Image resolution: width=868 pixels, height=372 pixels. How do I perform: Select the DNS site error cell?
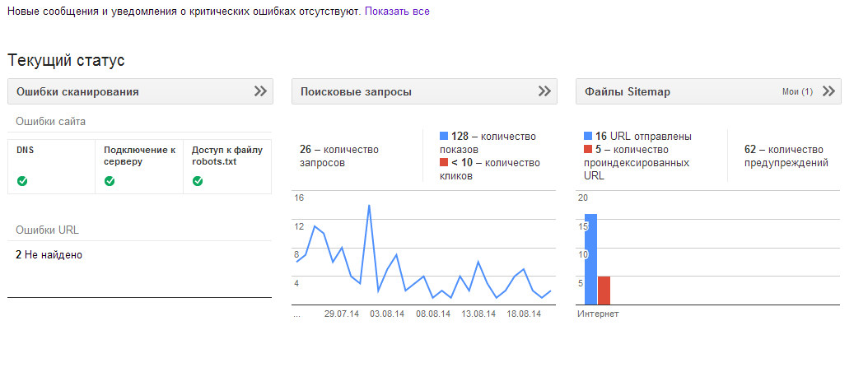click(x=52, y=166)
